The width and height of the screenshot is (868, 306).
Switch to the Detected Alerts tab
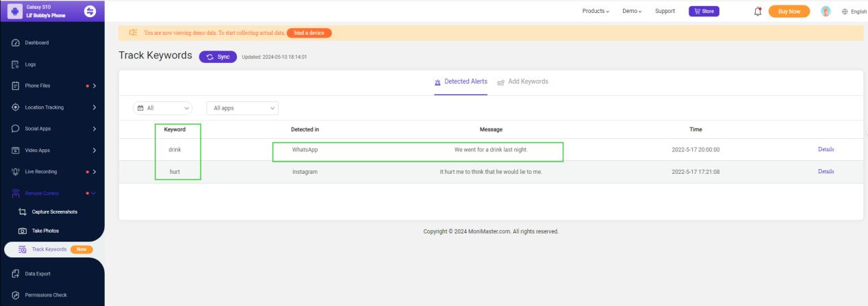pyautogui.click(x=461, y=81)
